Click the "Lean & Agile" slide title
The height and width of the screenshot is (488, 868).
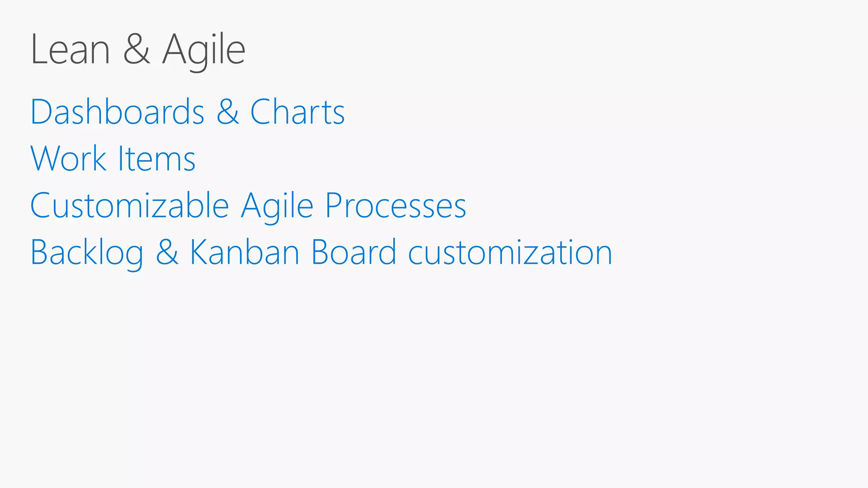[x=138, y=50]
